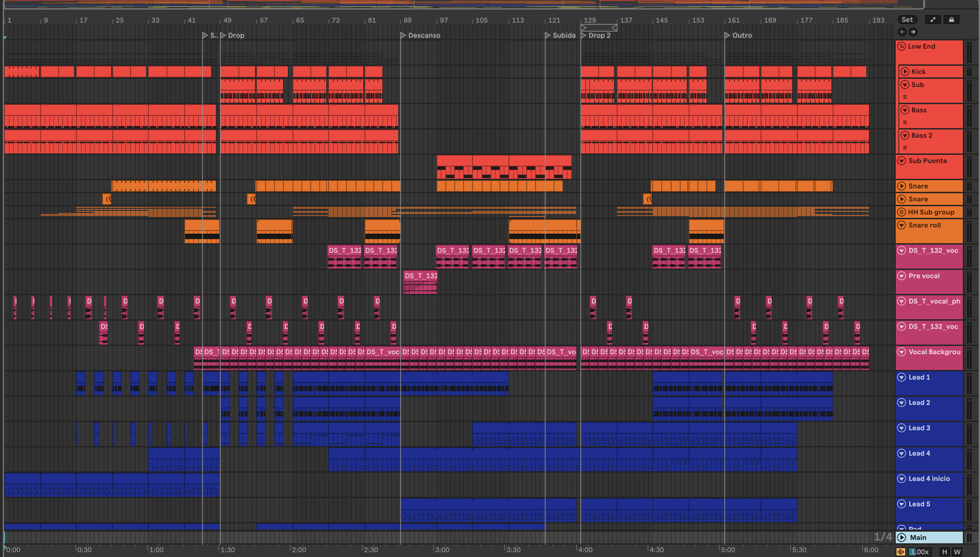Click the Kick track play icon
Viewport: 980px width, 557px height.
(905, 72)
